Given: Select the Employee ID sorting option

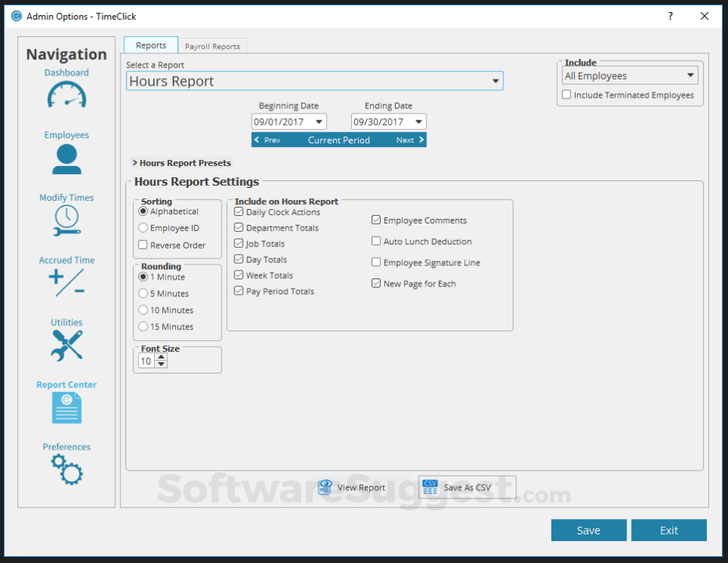Looking at the screenshot, I should 143,227.
